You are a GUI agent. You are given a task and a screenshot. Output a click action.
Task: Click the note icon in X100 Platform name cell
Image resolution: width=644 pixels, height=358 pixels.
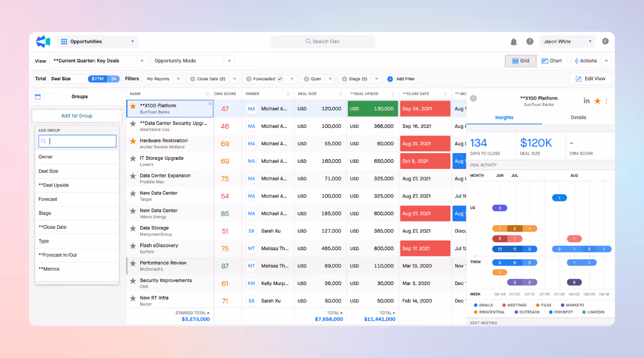(x=210, y=104)
